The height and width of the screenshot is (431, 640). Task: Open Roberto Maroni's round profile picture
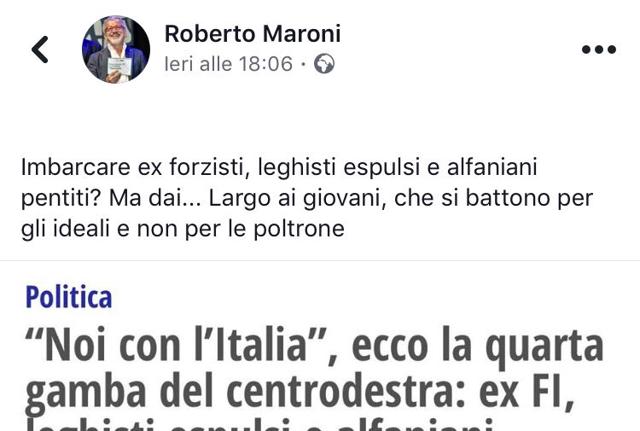(116, 49)
